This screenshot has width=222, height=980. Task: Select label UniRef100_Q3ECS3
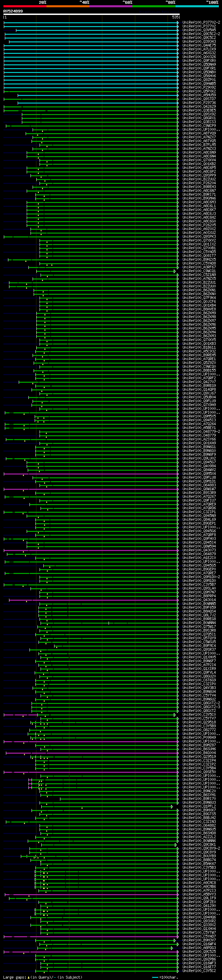(199, 122)
